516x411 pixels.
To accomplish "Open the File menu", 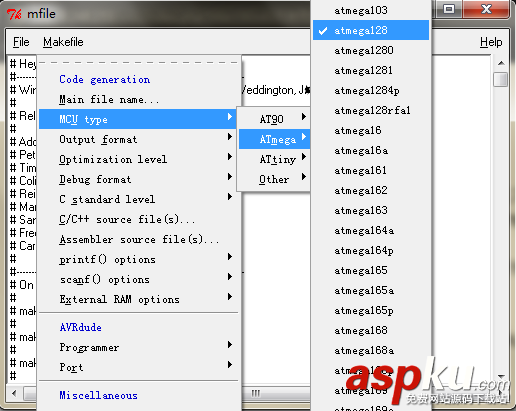I will coord(21,42).
